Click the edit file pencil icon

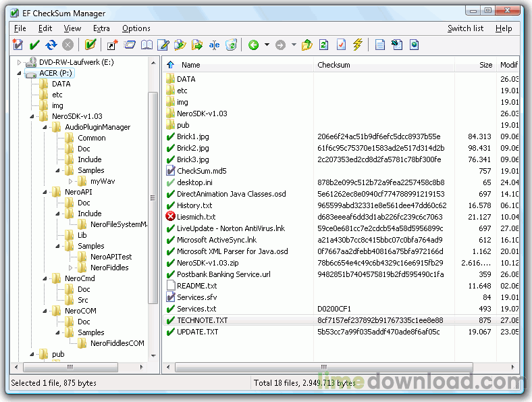coord(163,45)
